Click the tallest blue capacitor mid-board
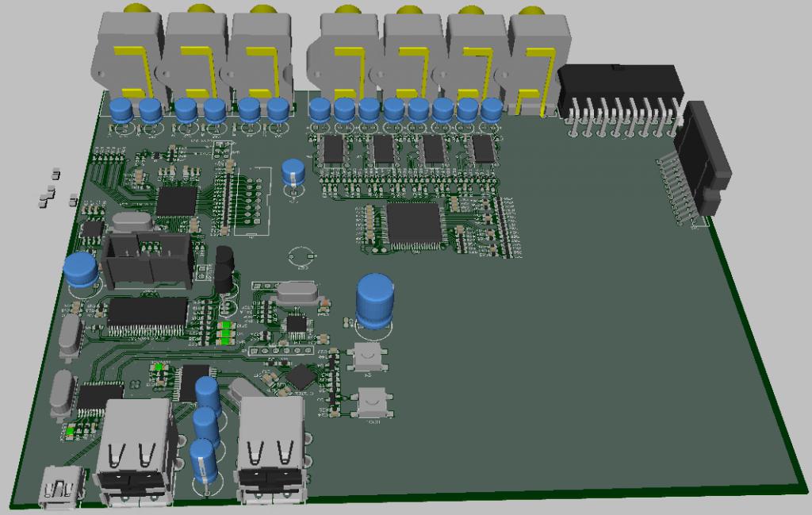812x515 pixels. (x=376, y=301)
